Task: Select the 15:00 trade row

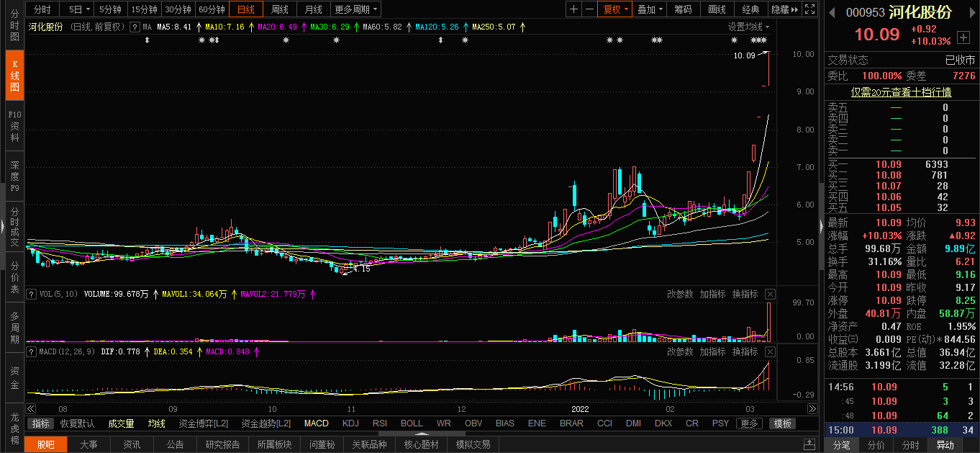Action: click(902, 430)
